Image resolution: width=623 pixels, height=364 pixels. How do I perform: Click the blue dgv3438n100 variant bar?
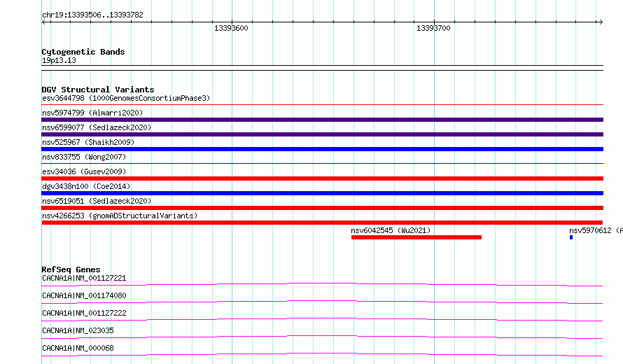pyautogui.click(x=322, y=193)
